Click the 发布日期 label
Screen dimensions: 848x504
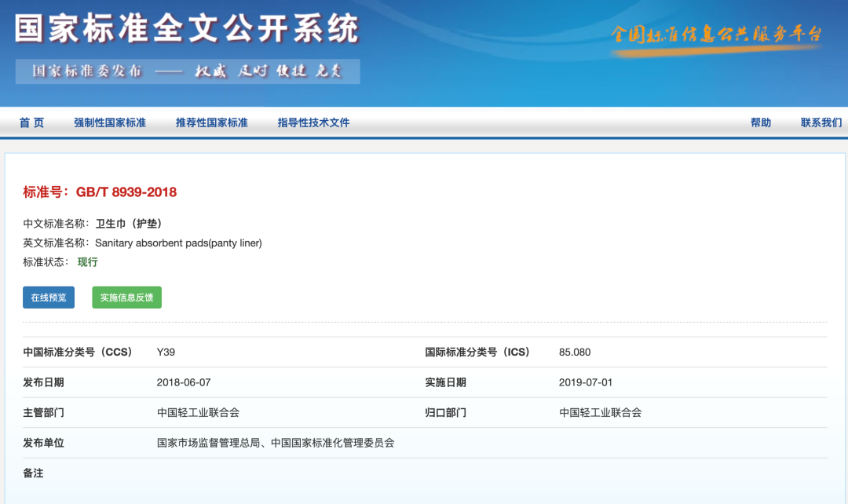pyautogui.click(x=43, y=382)
